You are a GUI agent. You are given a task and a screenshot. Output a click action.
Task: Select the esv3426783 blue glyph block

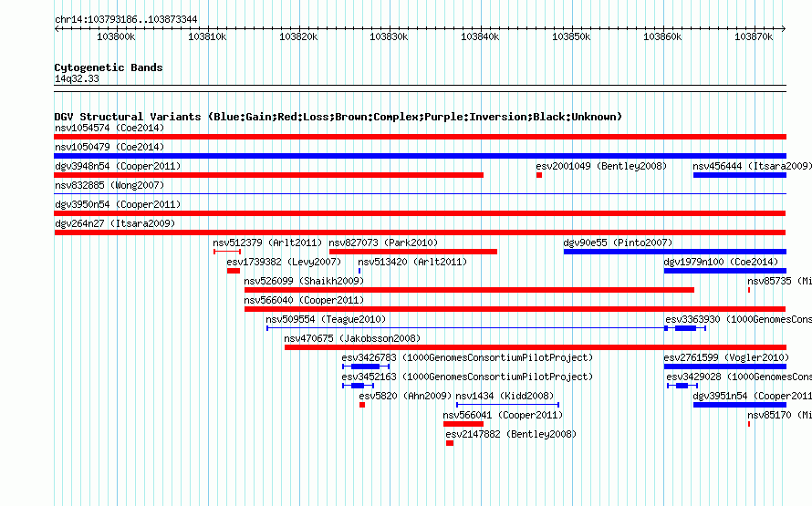pyautogui.click(x=366, y=367)
